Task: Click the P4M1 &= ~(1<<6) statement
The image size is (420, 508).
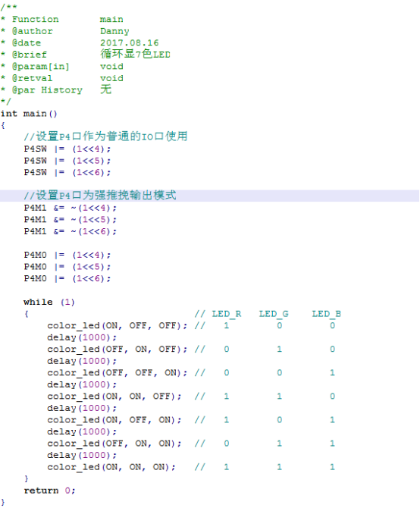Action: click(x=71, y=231)
